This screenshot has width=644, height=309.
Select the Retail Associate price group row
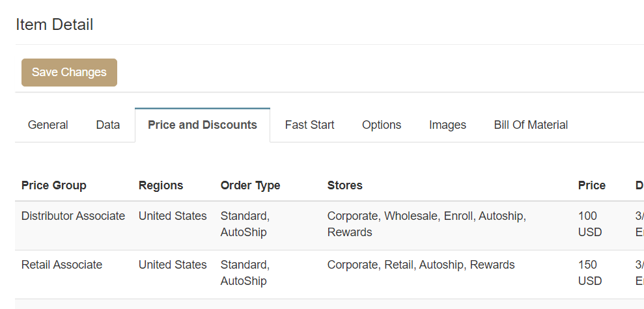pyautogui.click(x=62, y=265)
